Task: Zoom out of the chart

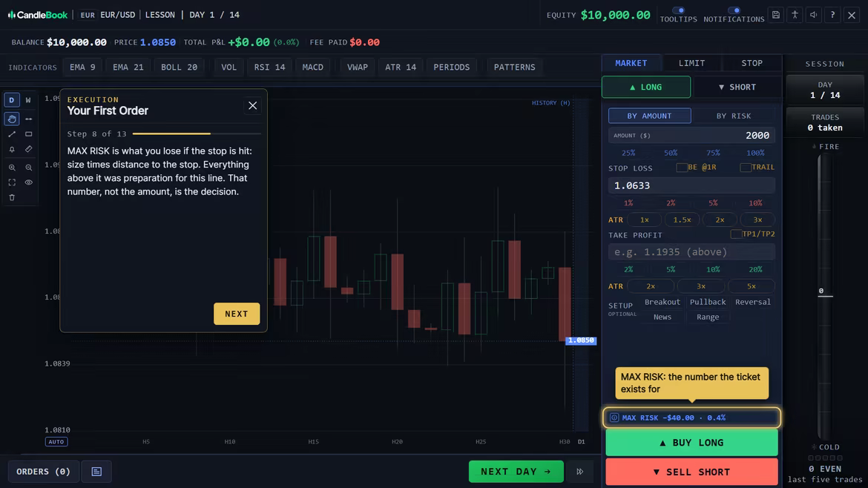Action: [x=29, y=167]
